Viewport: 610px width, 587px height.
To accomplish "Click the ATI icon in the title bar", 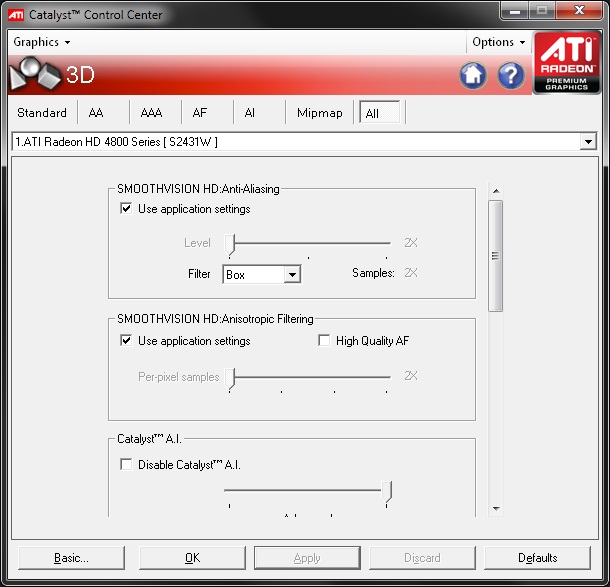I will click(16, 15).
